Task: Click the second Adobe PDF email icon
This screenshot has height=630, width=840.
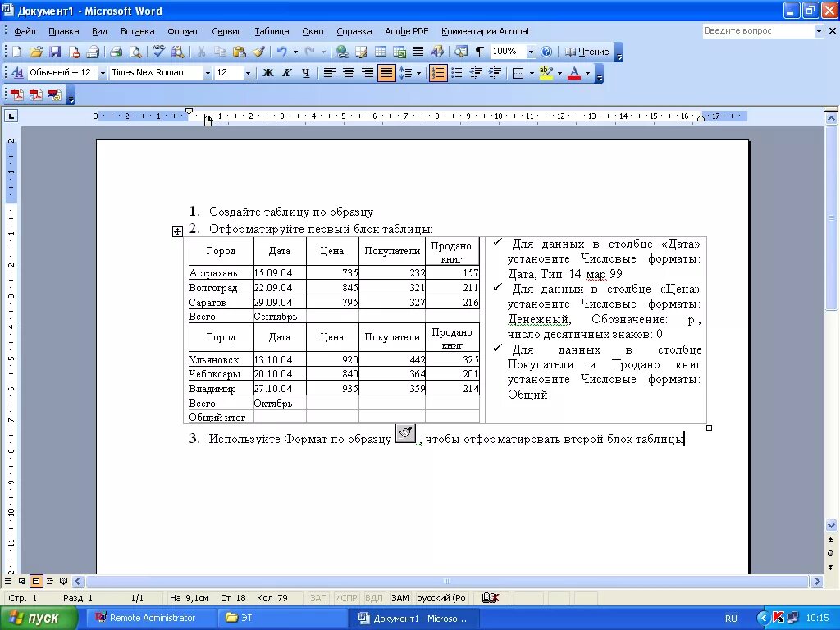Action: click(35, 95)
